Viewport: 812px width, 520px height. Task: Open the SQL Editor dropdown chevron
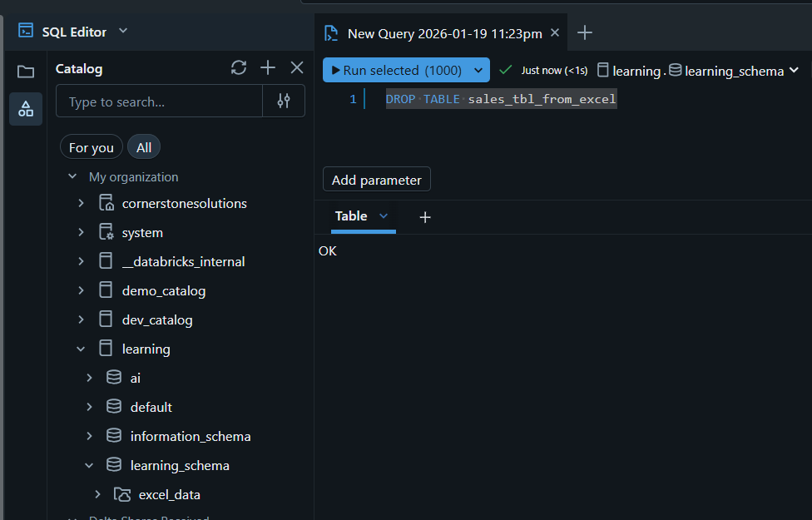(x=123, y=32)
